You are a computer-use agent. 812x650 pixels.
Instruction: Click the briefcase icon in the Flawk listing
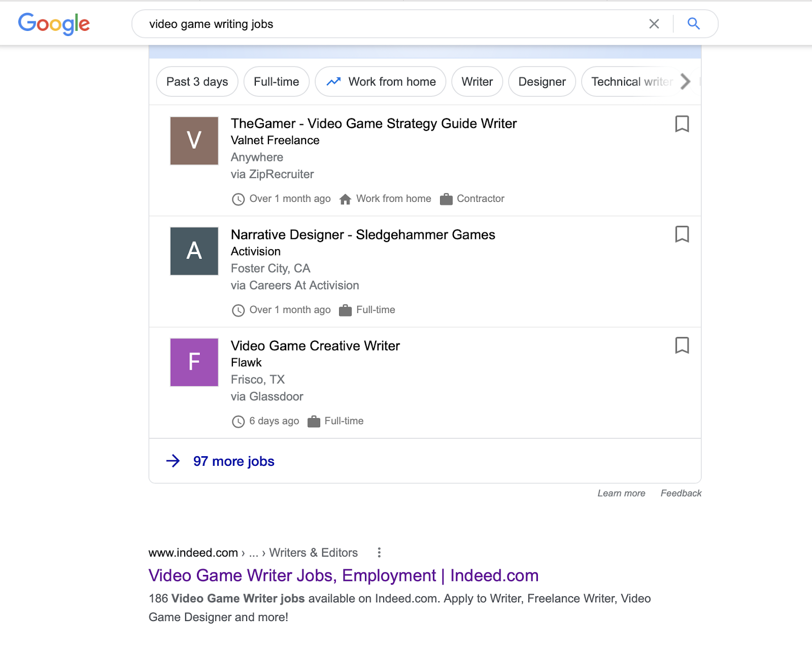pyautogui.click(x=314, y=421)
